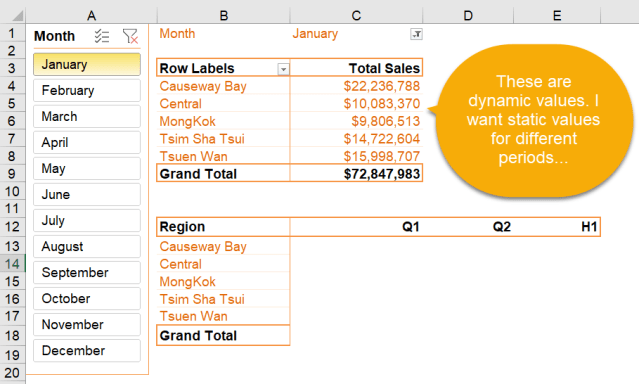Select January in the Month slicer
The height and width of the screenshot is (384, 639).
click(87, 64)
